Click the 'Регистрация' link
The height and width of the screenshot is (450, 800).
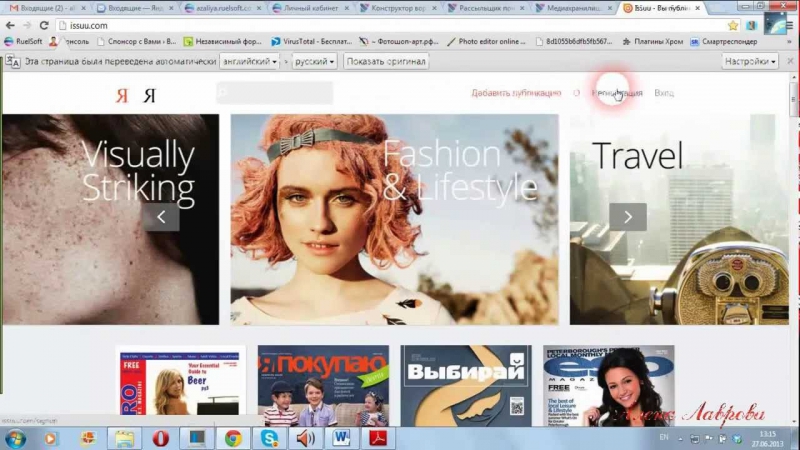(x=616, y=93)
